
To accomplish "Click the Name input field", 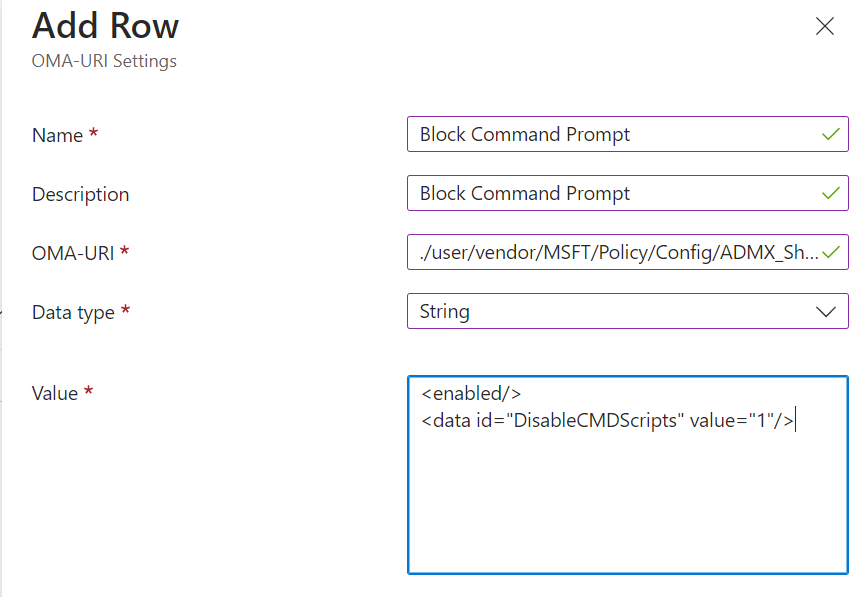I will [610, 135].
